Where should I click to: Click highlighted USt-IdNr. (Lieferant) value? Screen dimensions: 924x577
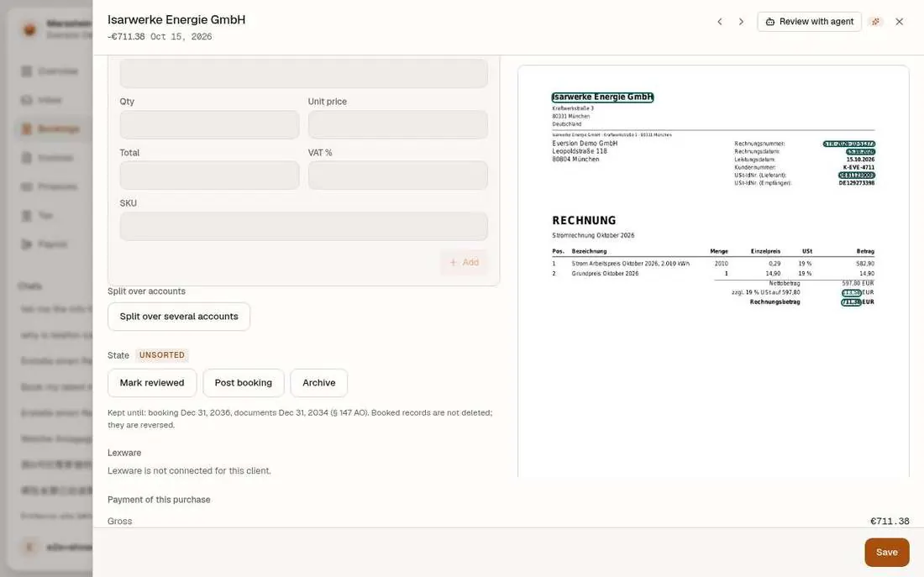tap(856, 175)
